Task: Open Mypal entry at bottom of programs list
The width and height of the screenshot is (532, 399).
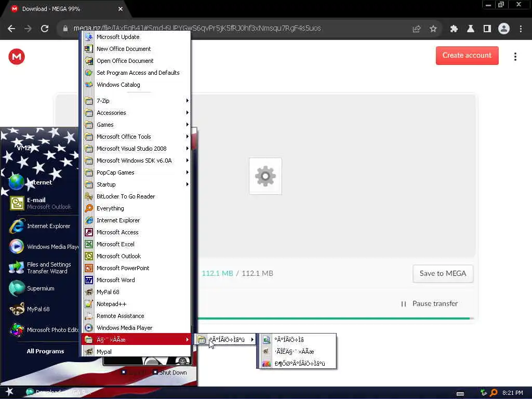Action: coord(136,352)
